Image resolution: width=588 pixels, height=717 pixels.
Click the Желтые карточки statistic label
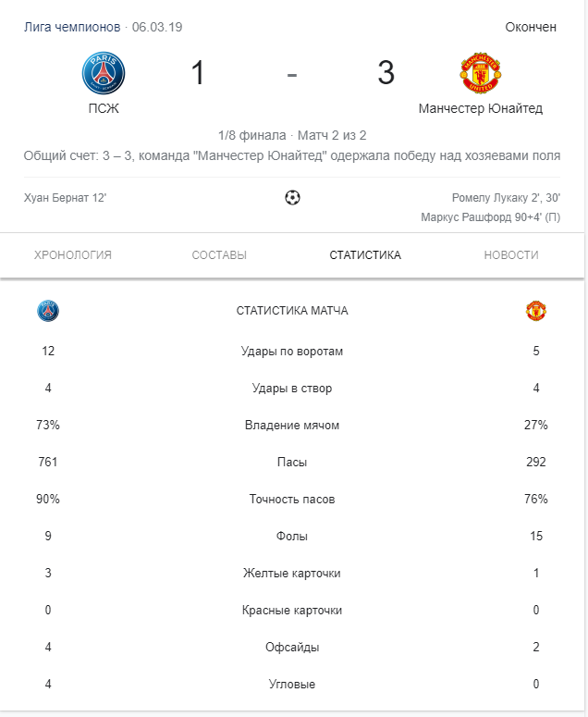[x=292, y=574]
